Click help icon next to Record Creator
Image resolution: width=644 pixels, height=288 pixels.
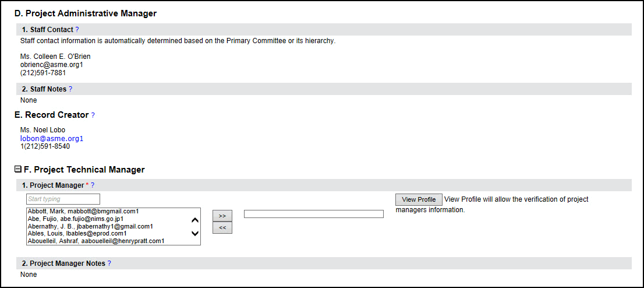(93, 115)
